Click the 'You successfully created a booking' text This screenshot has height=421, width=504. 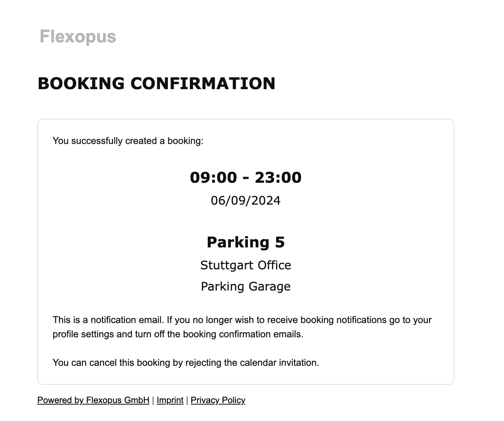point(128,141)
